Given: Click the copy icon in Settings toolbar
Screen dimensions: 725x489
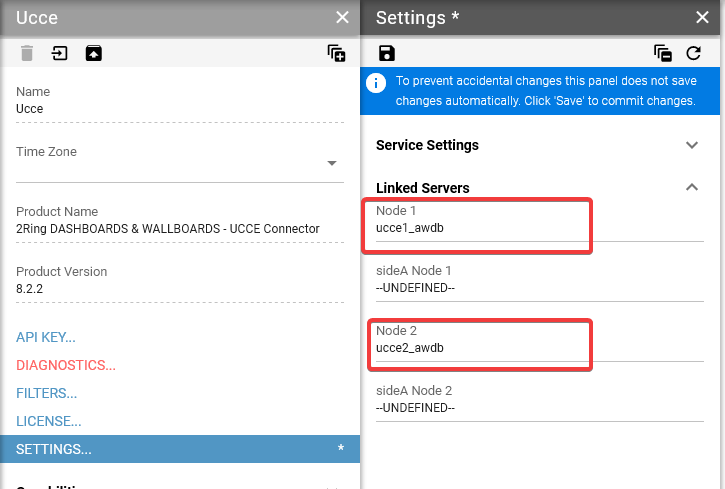Looking at the screenshot, I should [662, 53].
